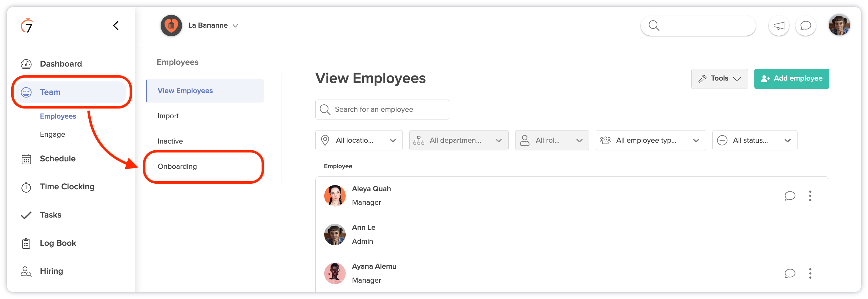Open Employees under Team
The width and height of the screenshot is (868, 299).
click(58, 116)
